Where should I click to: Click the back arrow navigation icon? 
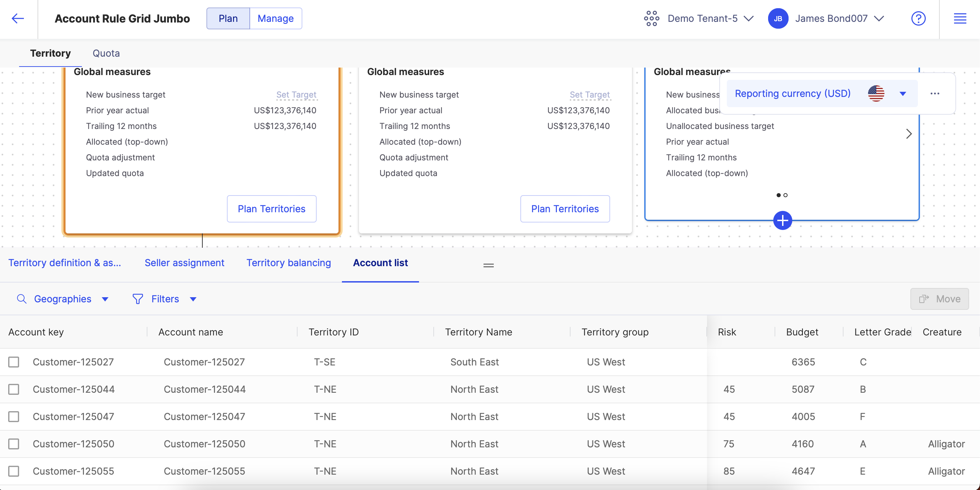17,17
